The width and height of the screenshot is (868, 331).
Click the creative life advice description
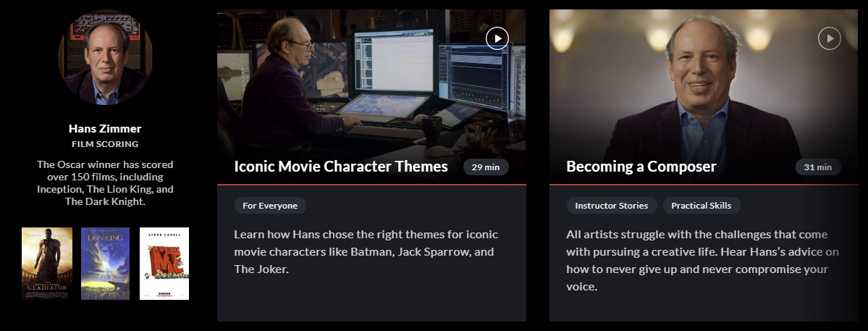coord(702,261)
